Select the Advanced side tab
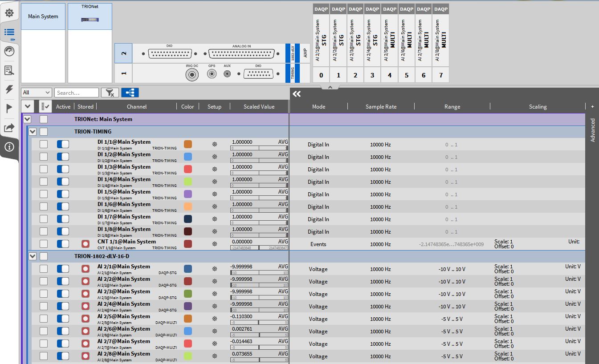The image size is (599, 364). coord(592,130)
